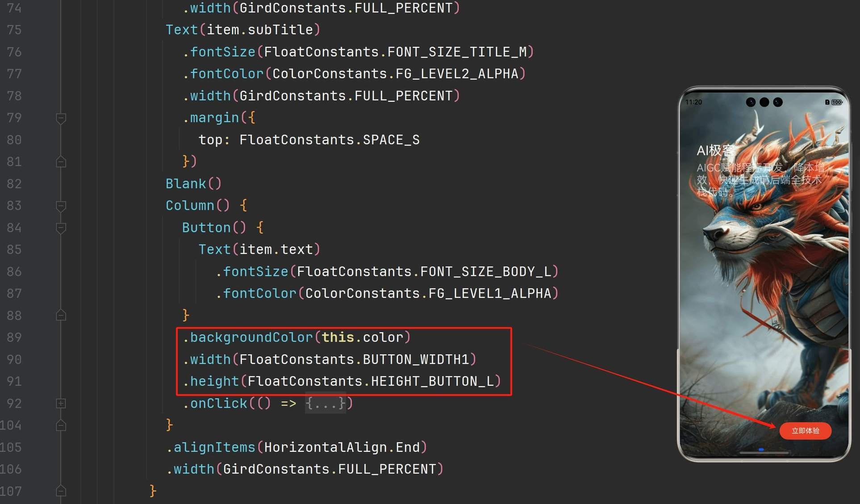Click fold end marker at line 81
The image size is (860, 504).
pyautogui.click(x=61, y=162)
